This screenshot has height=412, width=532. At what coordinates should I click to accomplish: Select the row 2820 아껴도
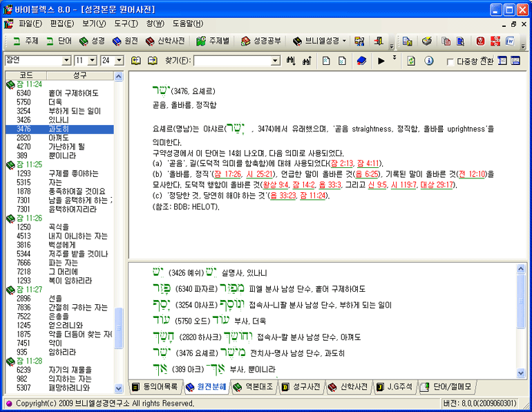point(59,138)
